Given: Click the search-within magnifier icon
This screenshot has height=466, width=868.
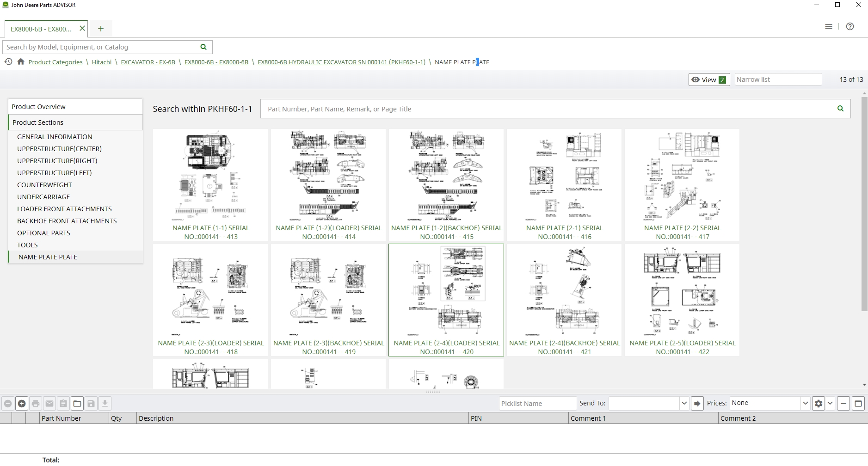Looking at the screenshot, I should 840,109.
